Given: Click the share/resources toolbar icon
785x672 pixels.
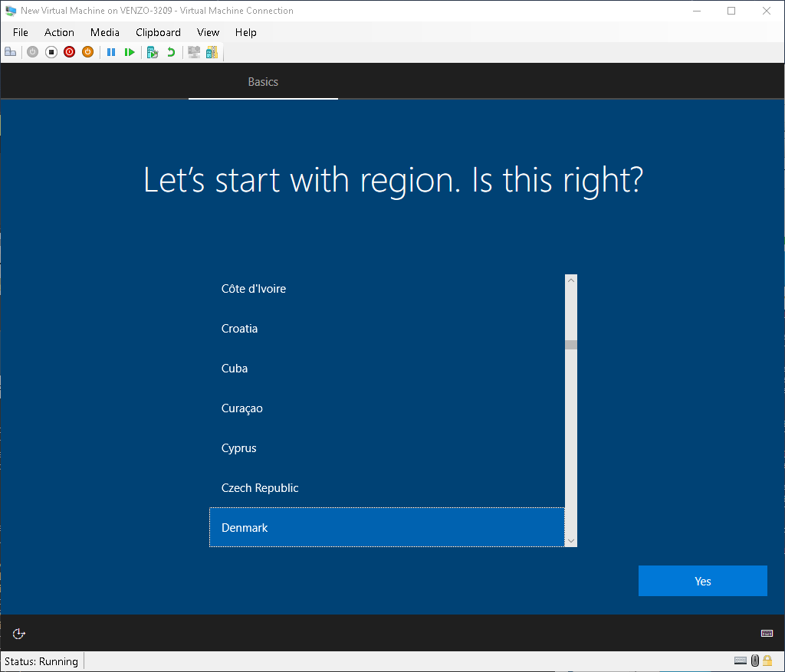Looking at the screenshot, I should [x=212, y=52].
